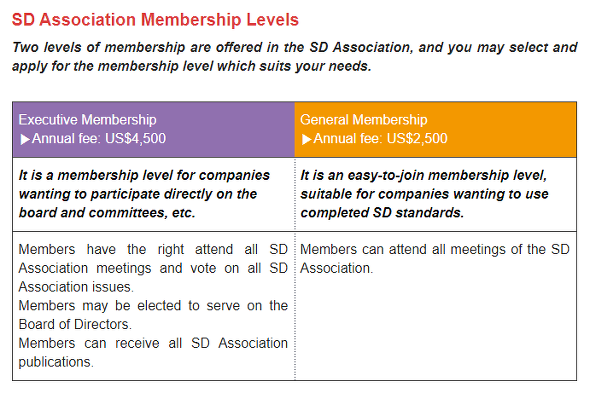Click the purple Executive Membership header cell
The image size is (590, 393).
click(154, 129)
